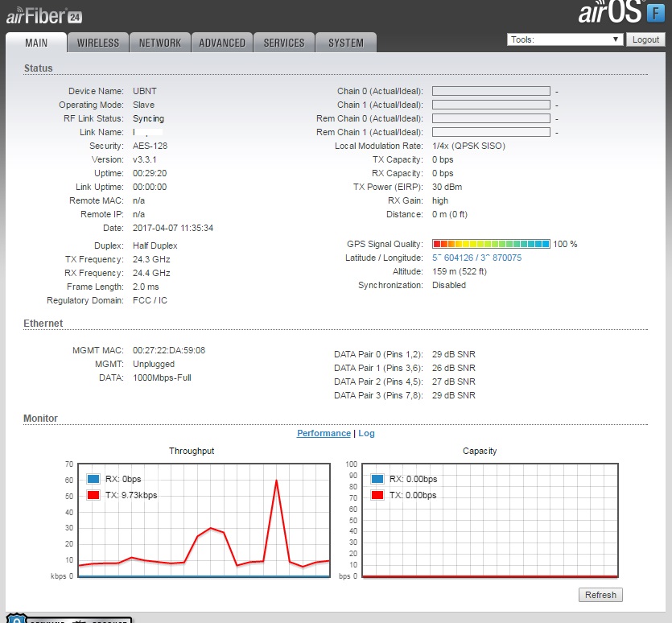Click the Frame Length value 2.0 ms
Image resolution: width=672 pixels, height=623 pixels.
tap(146, 287)
